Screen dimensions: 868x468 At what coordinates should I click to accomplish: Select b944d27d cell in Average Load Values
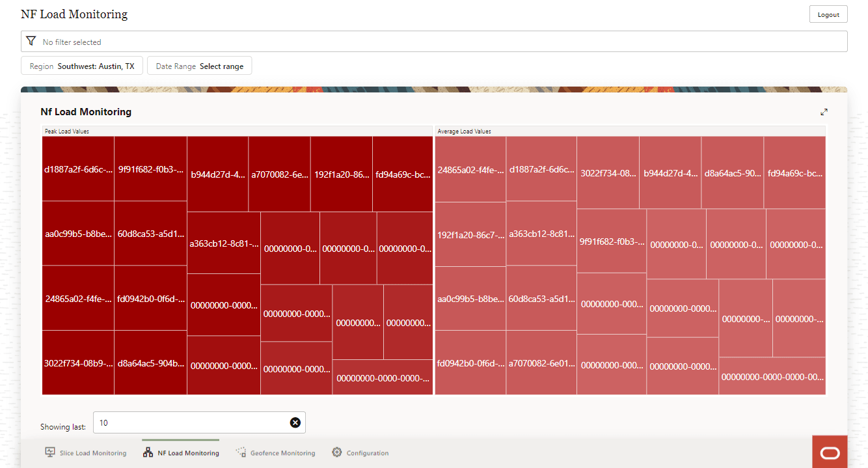(x=670, y=172)
